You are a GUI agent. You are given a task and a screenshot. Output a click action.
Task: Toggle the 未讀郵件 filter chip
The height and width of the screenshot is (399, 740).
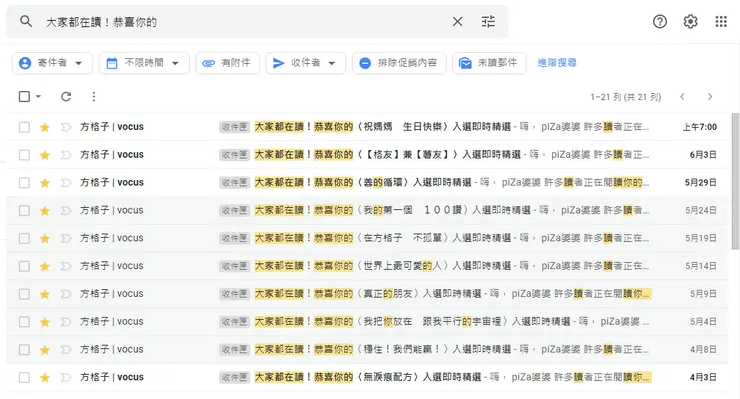489,63
